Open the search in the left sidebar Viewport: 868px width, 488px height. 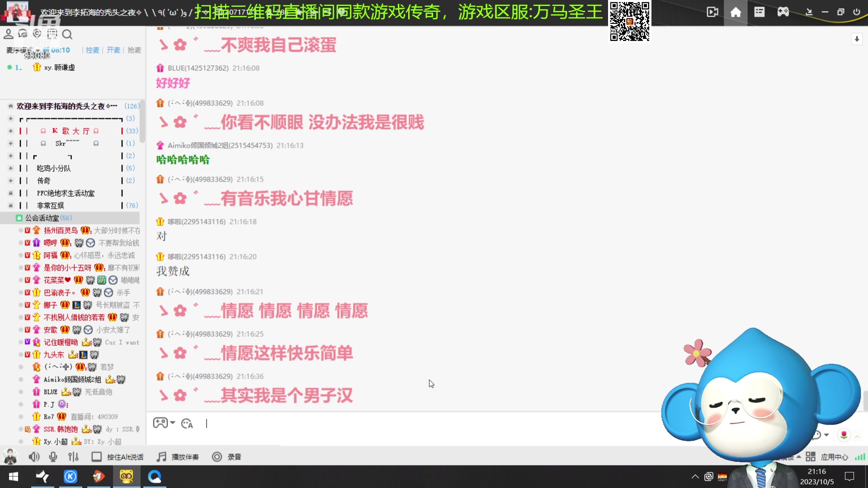point(68,34)
